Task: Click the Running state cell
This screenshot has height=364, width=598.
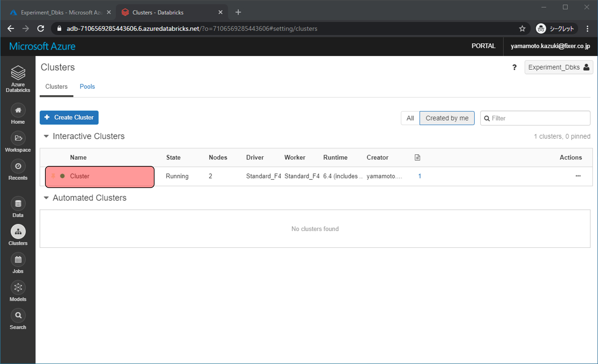Action: 177,176
